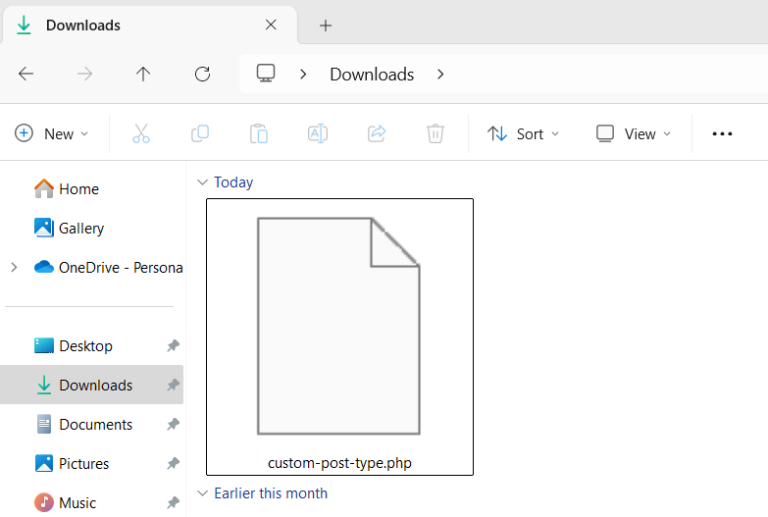This screenshot has height=517, width=768.
Task: Open the Sort options dropdown
Action: coord(523,133)
